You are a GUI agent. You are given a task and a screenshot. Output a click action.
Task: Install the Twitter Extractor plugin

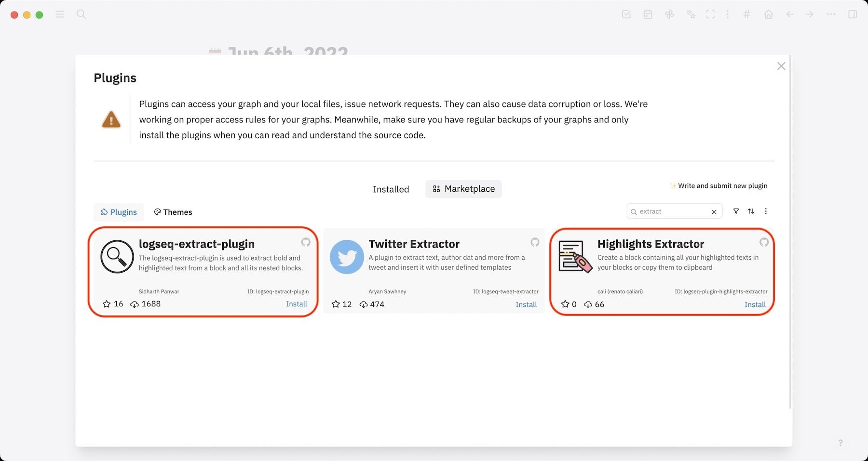pyautogui.click(x=526, y=304)
